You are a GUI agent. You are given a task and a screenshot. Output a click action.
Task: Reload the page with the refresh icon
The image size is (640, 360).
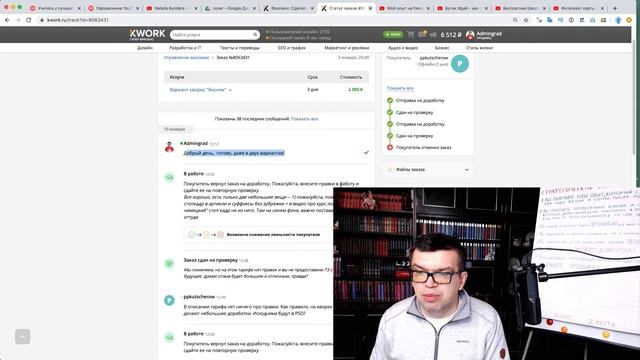coord(29,20)
